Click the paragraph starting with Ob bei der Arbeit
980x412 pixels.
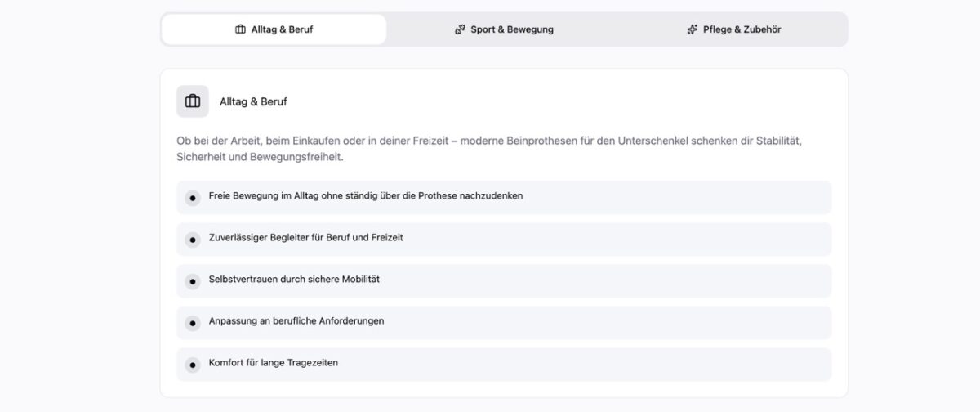[x=490, y=141]
